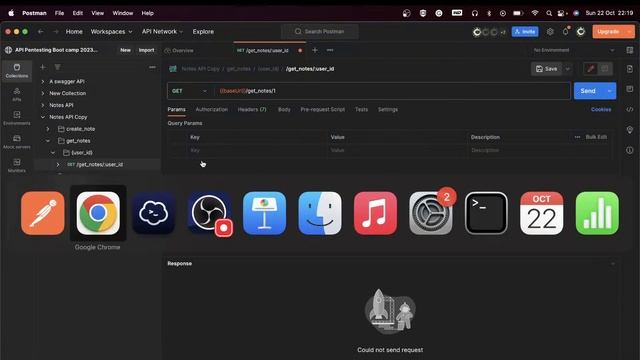This screenshot has width=640, height=360.
Task: Click the Send button
Action: [x=588, y=91]
